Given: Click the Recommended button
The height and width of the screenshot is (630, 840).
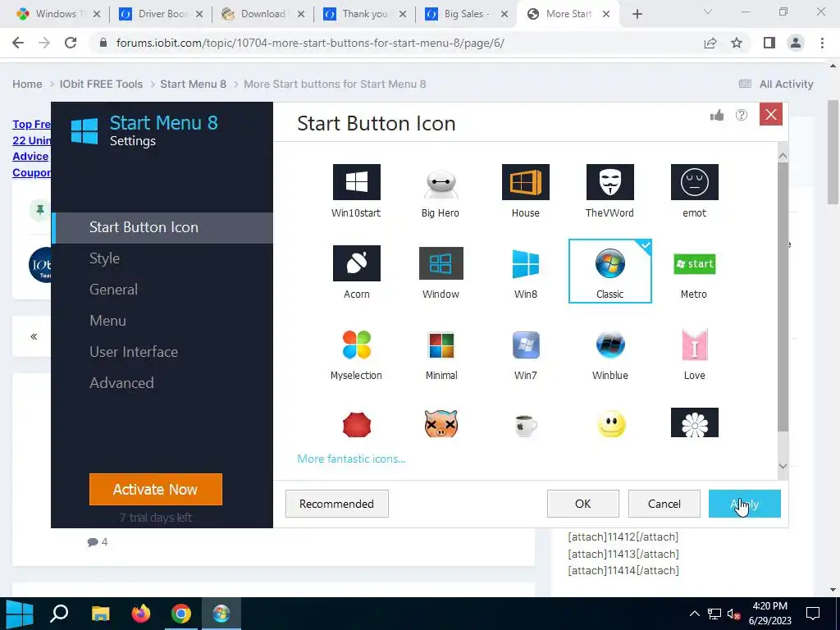Looking at the screenshot, I should point(336,504).
